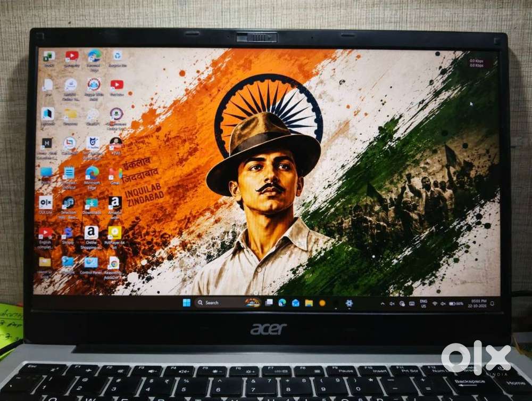The width and height of the screenshot is (532, 401).
Task: Open the Reasoning Adda247 Chrome file
Action: point(113,267)
